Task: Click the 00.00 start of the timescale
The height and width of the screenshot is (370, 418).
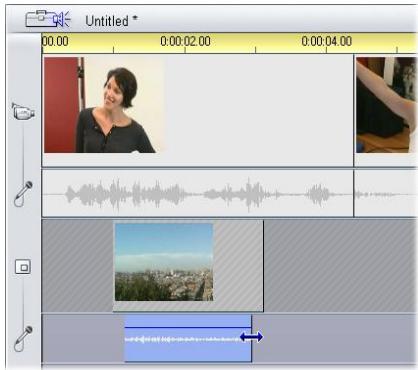Action: pyautogui.click(x=55, y=41)
